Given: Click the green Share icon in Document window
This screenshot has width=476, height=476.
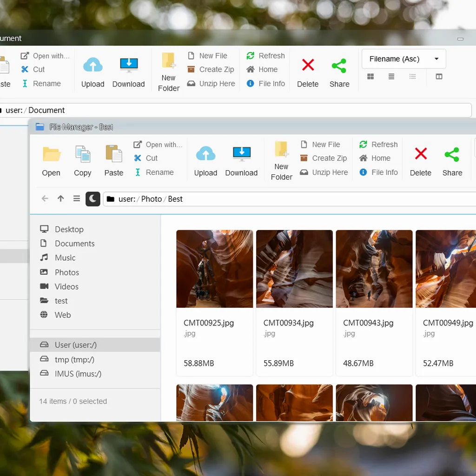Looking at the screenshot, I should click(x=339, y=66).
